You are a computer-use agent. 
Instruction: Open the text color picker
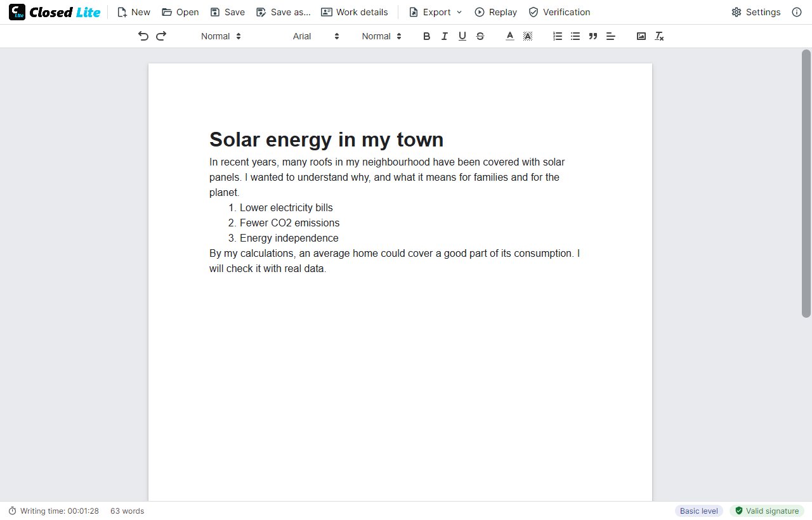pos(509,36)
